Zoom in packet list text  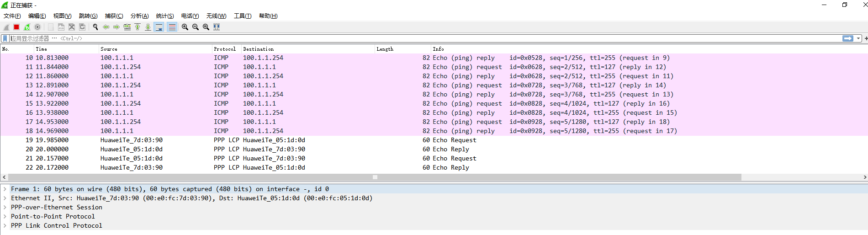click(185, 27)
